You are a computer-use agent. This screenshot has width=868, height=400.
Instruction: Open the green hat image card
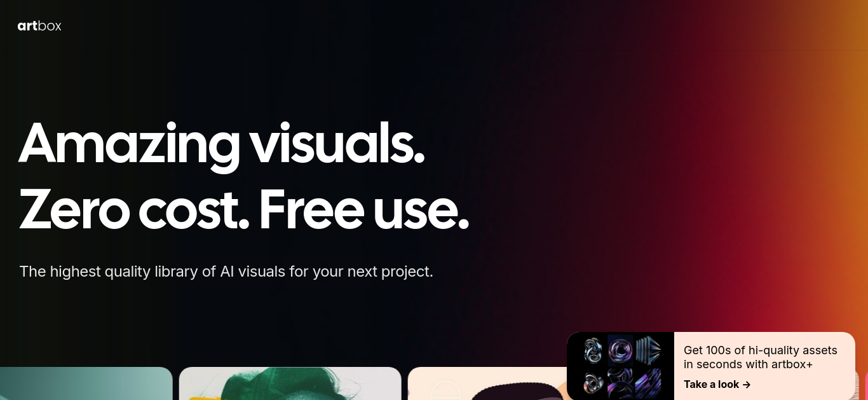tap(290, 383)
